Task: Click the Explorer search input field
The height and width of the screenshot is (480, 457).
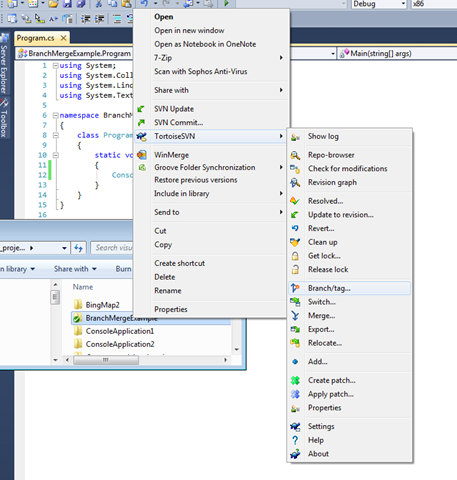Action: [x=112, y=248]
